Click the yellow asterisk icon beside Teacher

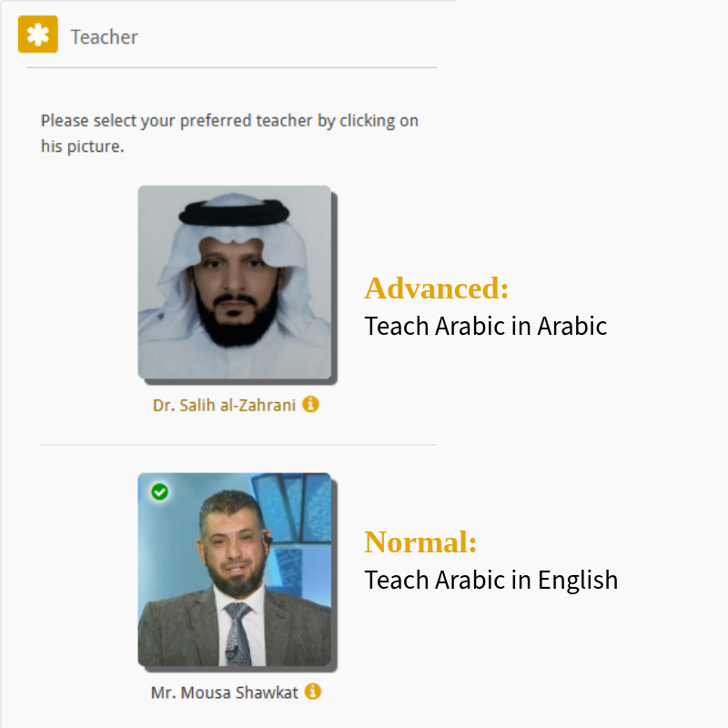[x=37, y=35]
